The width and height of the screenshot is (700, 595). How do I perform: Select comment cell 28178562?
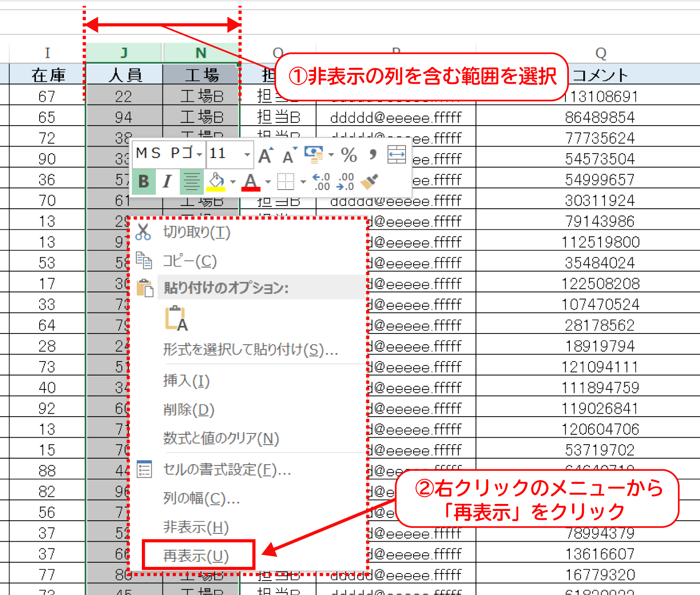tap(600, 325)
